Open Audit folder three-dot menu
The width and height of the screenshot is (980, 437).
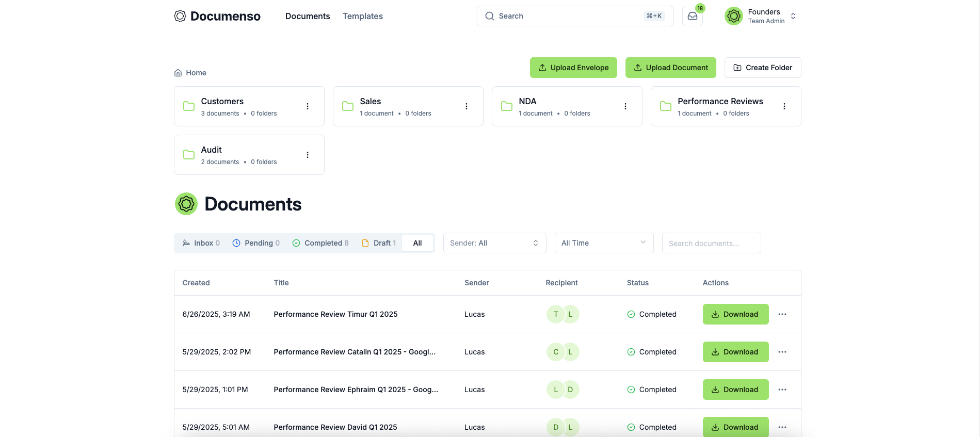(308, 155)
